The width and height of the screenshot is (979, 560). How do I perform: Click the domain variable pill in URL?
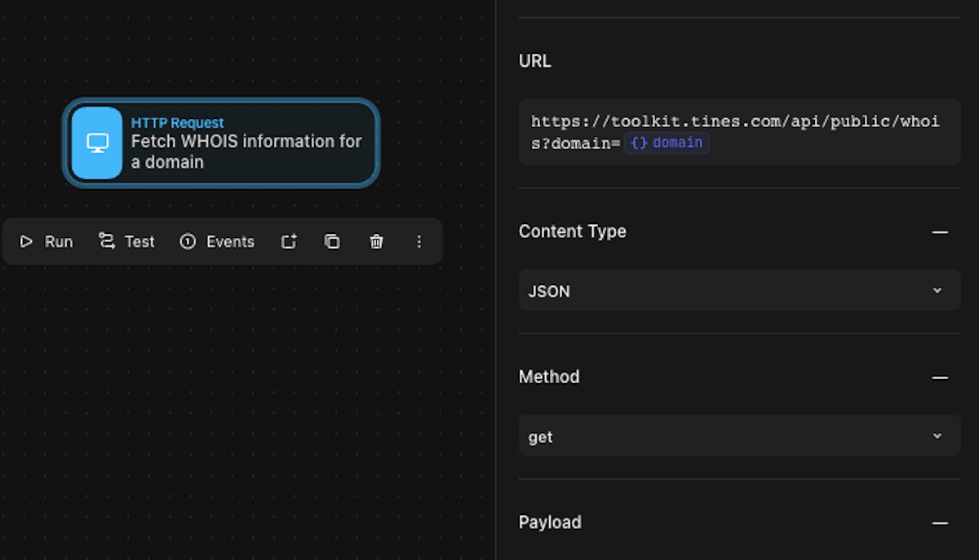click(x=667, y=143)
